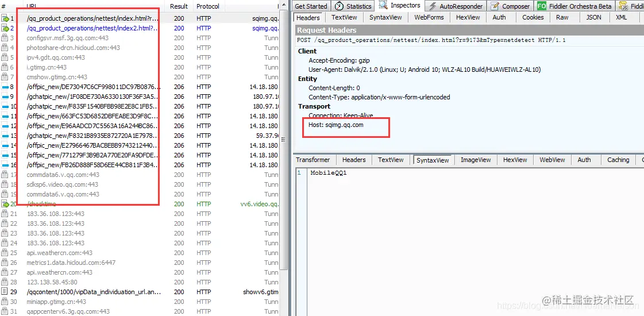Viewport: 644px width, 316px height.
Task: Sort sessions by URL column header
Action: pyautogui.click(x=31, y=6)
